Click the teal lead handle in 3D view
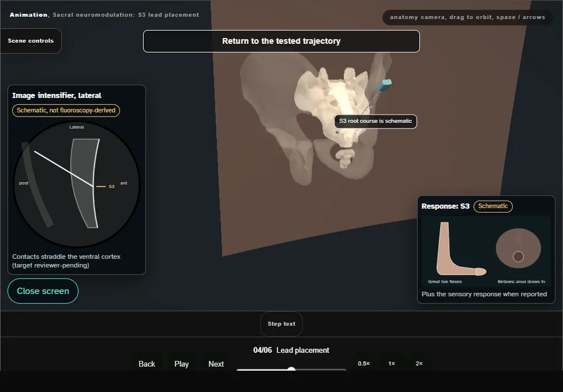Screen dimensions: 563x392 click(385, 85)
